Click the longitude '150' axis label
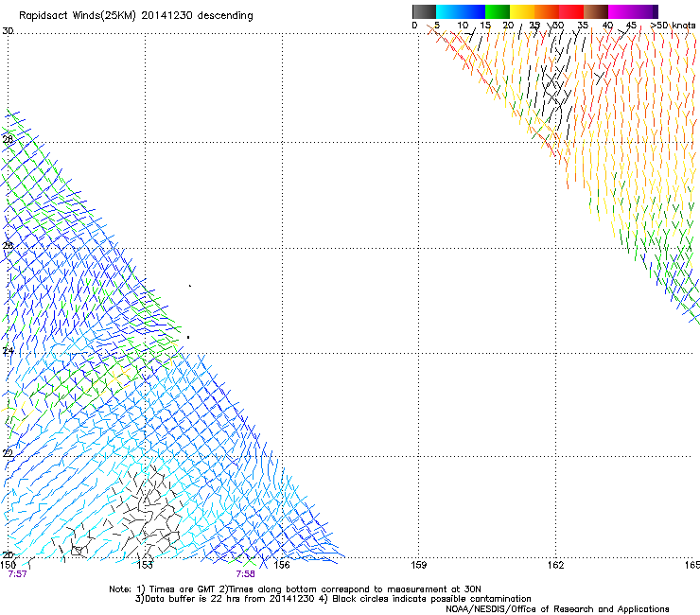The image size is (700, 615). [x=8, y=565]
